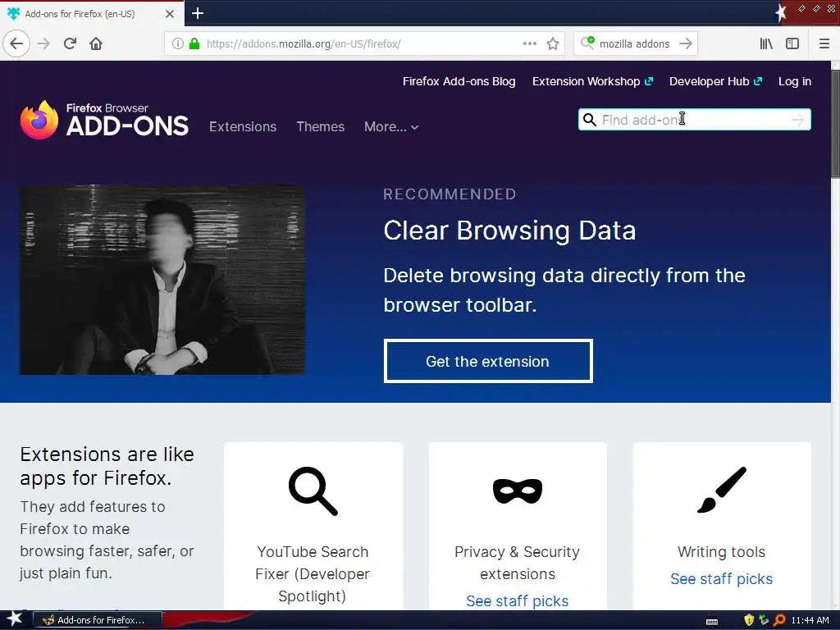
Task: Open the Extensions section
Action: [243, 126]
